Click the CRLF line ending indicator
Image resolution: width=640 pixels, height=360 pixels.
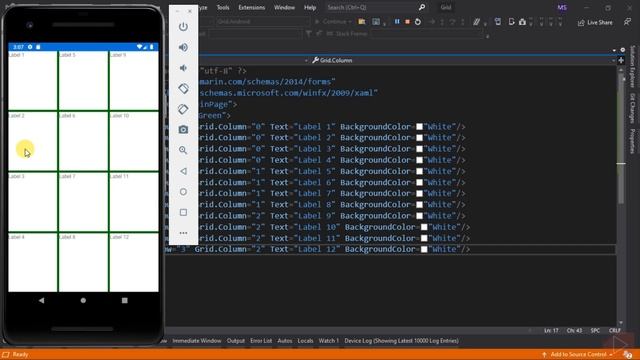[x=615, y=331]
